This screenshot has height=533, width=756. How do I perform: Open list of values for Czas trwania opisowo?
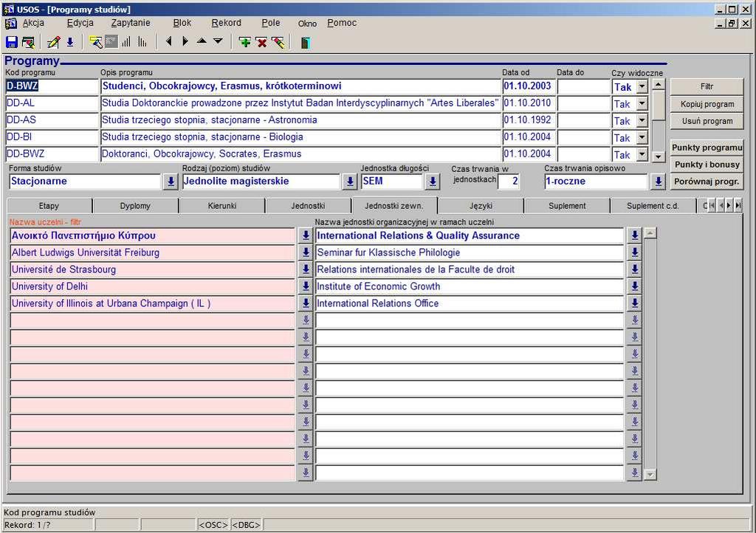pyautogui.click(x=658, y=182)
